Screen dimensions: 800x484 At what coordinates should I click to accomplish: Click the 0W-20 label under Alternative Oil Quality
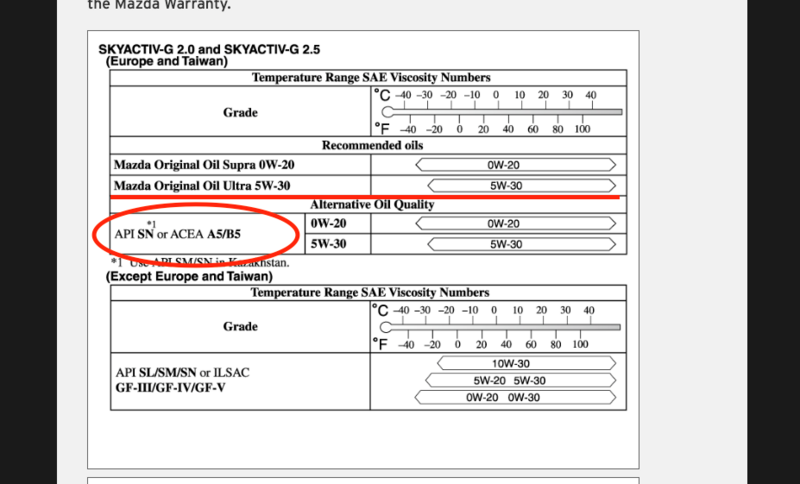[x=330, y=223]
